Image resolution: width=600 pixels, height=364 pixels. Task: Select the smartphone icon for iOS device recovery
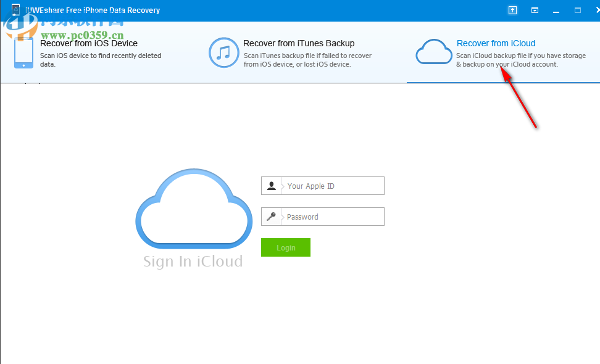tap(23, 53)
